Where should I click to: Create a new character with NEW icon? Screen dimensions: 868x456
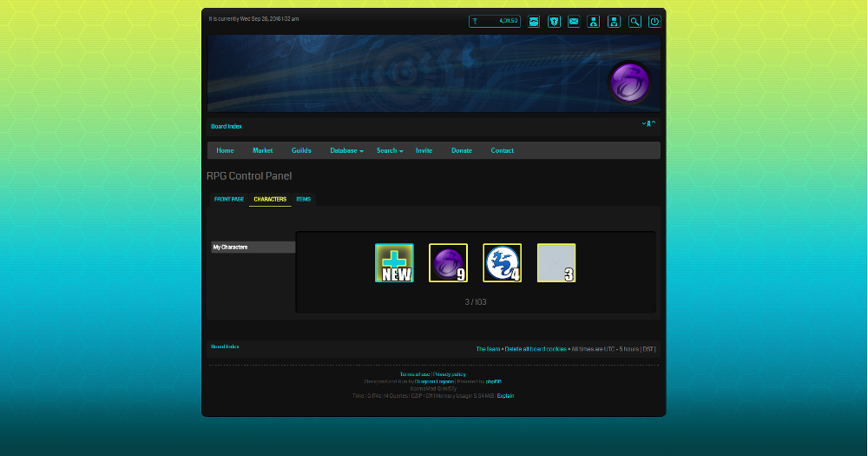click(x=394, y=263)
